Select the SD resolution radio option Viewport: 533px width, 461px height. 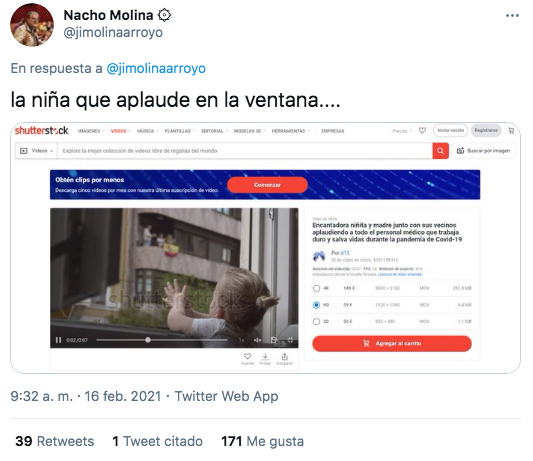316,321
